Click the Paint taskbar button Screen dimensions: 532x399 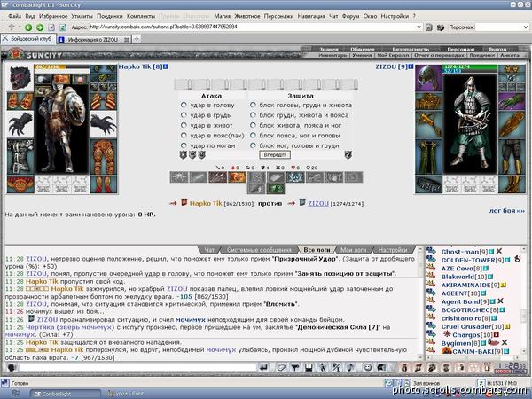tap(126, 394)
